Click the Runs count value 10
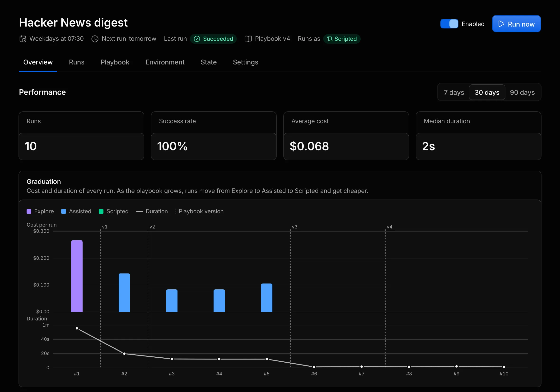The image size is (560, 392). tap(31, 146)
